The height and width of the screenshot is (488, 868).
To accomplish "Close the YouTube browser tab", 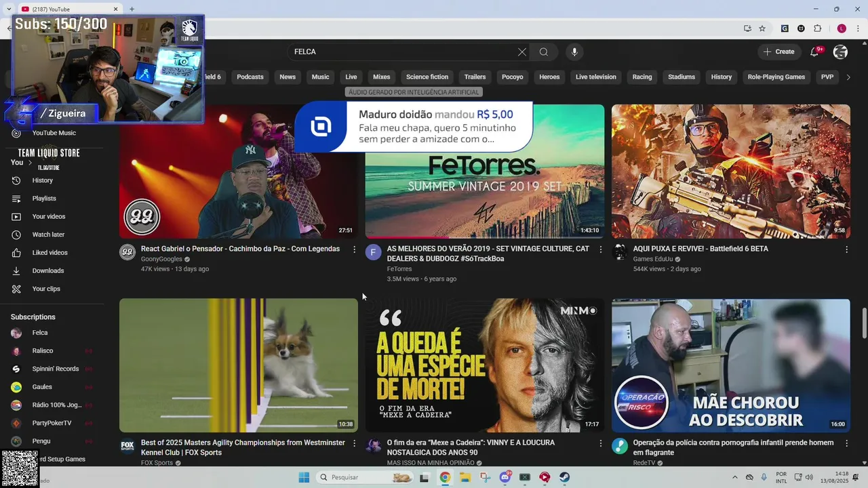I will pyautogui.click(x=116, y=9).
